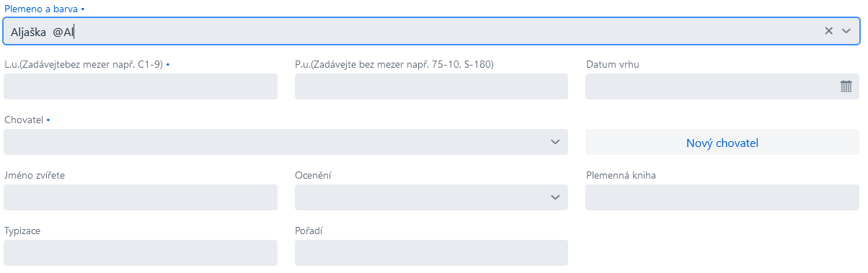
Task: Click the empty Chovatel select box area
Action: tap(274, 142)
